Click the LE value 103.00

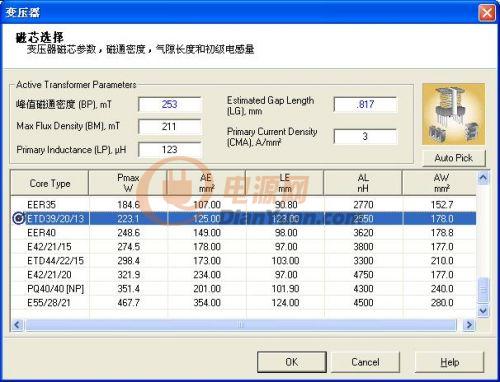285,261
